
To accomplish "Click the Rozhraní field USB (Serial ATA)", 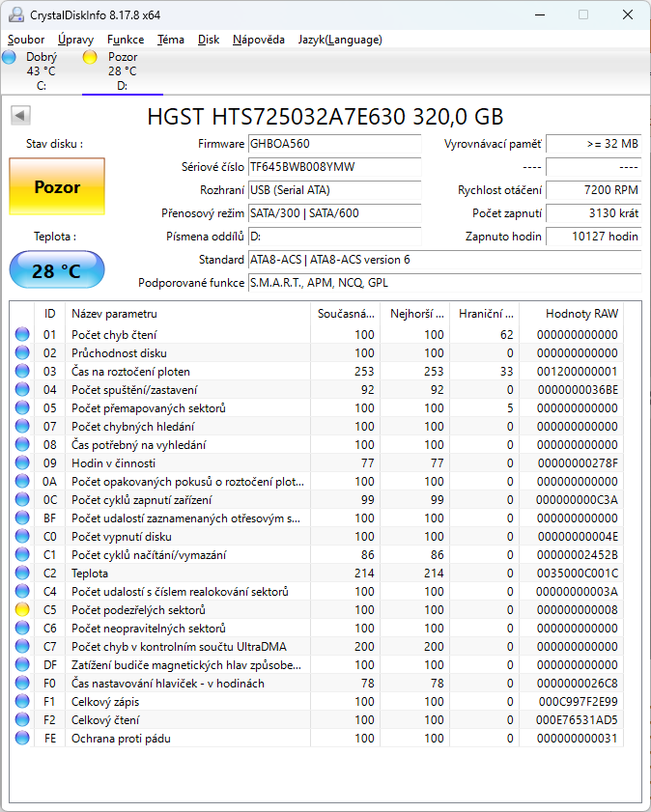I will (x=334, y=190).
